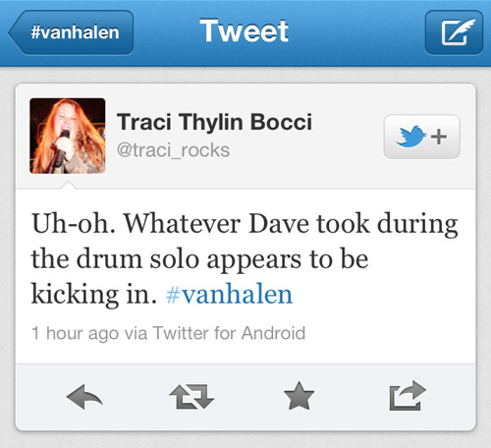The height and width of the screenshot is (448, 491).
Task: Open Traci's profile photo
Action: tap(68, 136)
